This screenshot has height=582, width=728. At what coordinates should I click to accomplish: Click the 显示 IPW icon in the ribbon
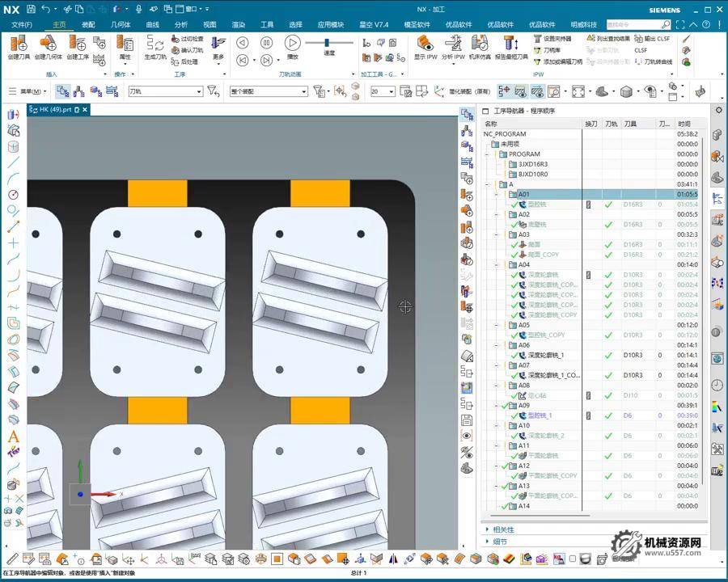(x=425, y=44)
